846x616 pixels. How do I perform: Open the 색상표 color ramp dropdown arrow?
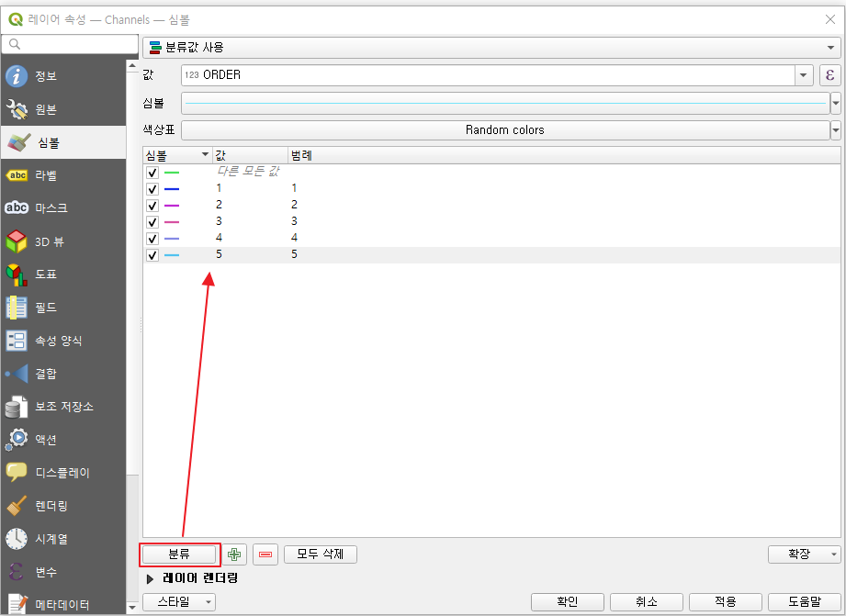(836, 130)
